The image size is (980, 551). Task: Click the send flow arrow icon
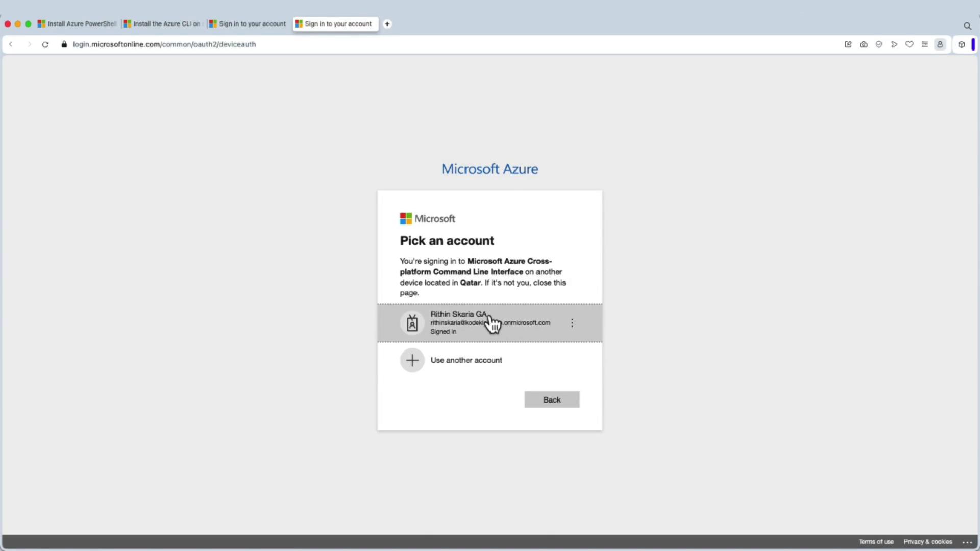894,44
